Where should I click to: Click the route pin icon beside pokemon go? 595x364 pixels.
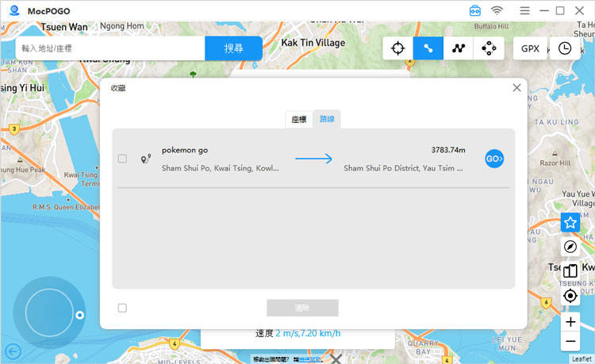tap(146, 159)
